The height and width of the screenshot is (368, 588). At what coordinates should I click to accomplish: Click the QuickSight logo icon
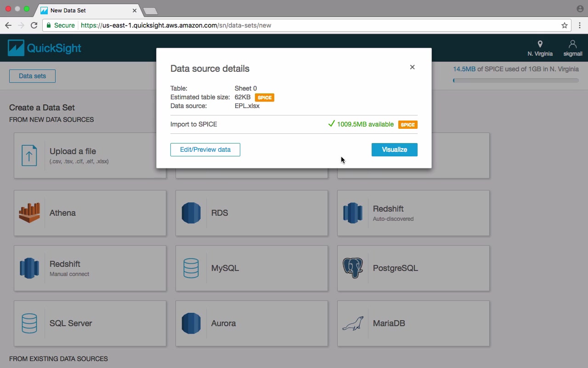point(16,48)
